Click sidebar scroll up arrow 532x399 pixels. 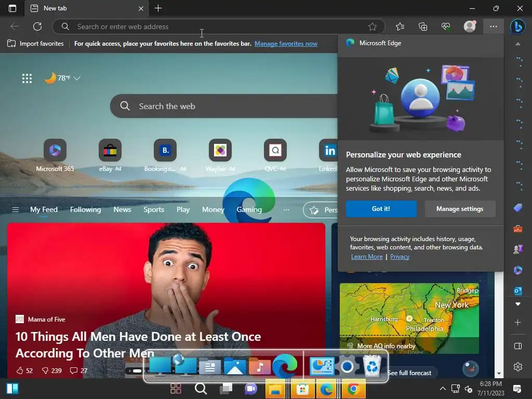(x=518, y=44)
